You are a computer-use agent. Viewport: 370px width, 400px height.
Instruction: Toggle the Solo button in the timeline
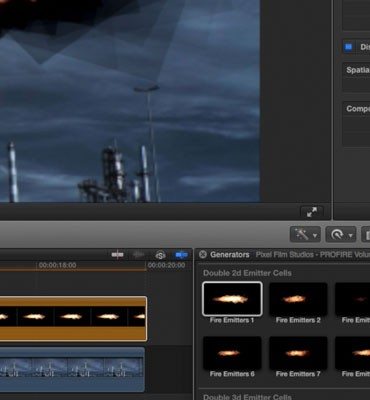160,255
